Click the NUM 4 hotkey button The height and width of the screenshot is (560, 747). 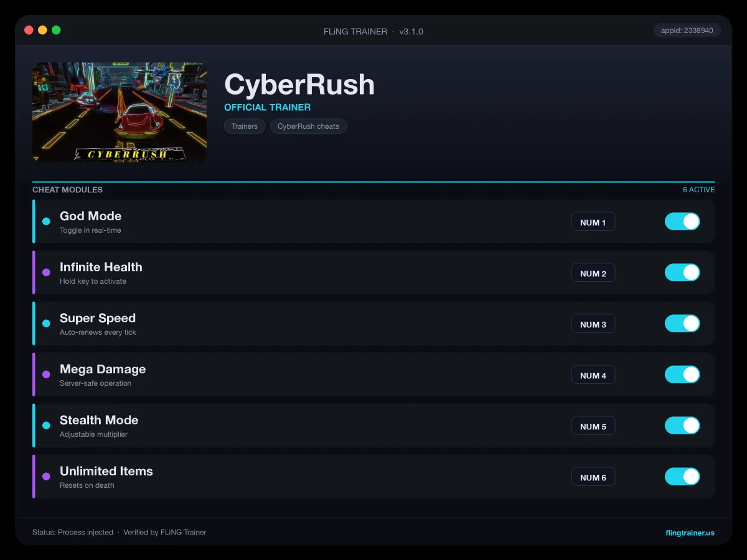pos(593,375)
